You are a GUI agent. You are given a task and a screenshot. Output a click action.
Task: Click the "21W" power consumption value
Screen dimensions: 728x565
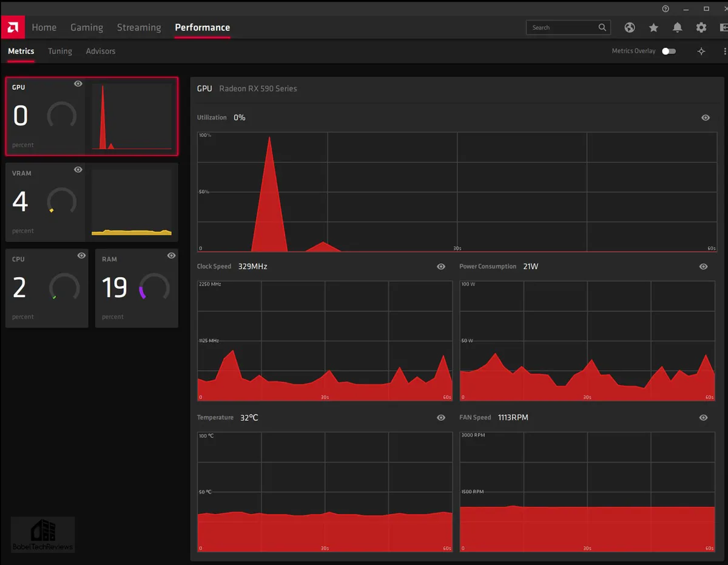pyautogui.click(x=531, y=267)
